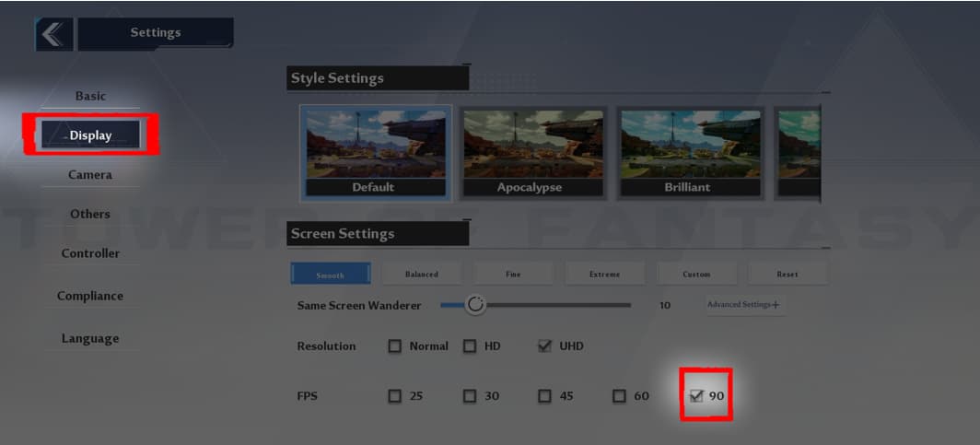Select the Display settings tab
Viewport: 980px width, 445px height.
[x=90, y=135]
